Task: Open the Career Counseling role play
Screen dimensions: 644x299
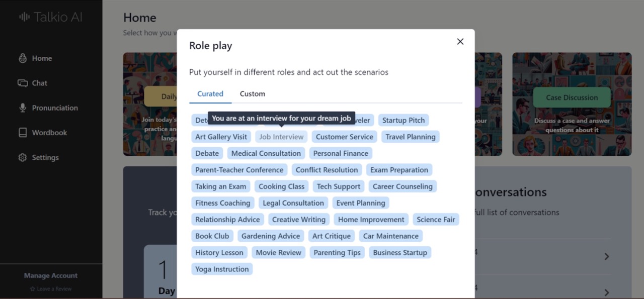Action: click(403, 186)
